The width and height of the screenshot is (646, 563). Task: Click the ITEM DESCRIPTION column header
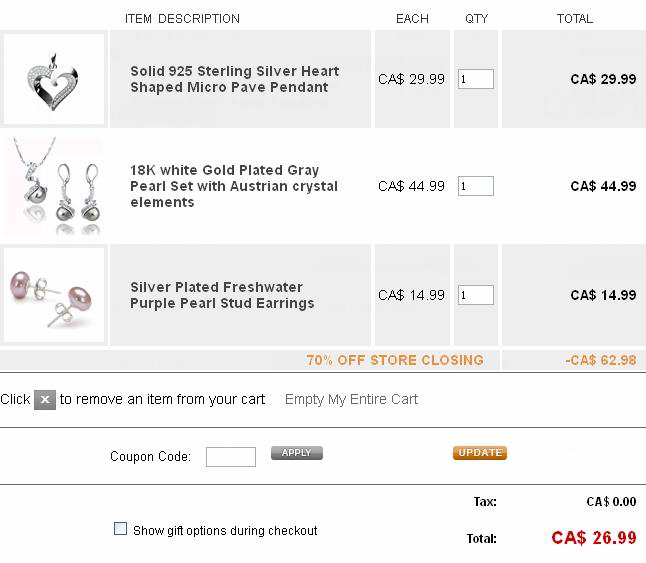click(x=182, y=19)
